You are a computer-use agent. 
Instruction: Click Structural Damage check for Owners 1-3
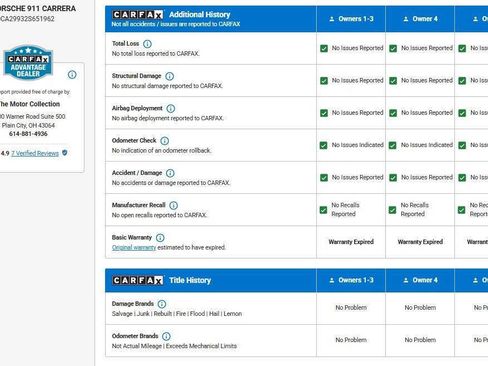[x=324, y=81]
